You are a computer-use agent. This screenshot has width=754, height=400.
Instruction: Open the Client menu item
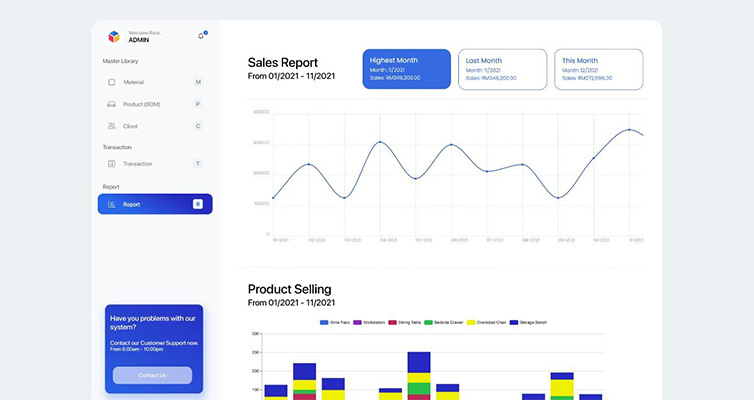tap(131, 126)
